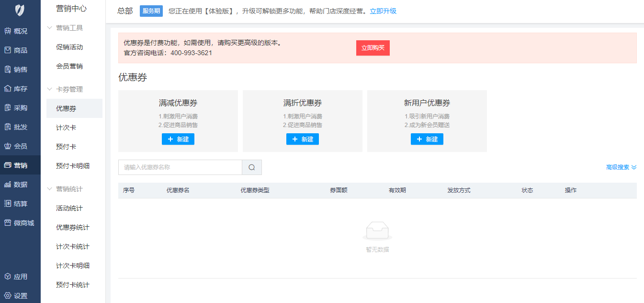The image size is (644, 303).
Task: Click the 数据 data chart icon
Action: click(x=8, y=185)
